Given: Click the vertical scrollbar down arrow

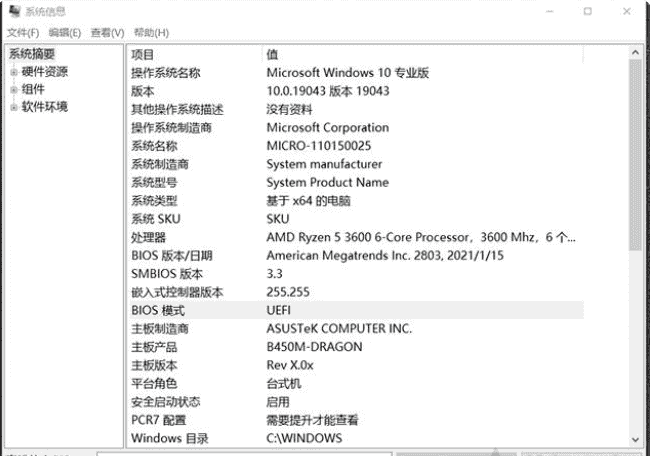Looking at the screenshot, I should [x=634, y=439].
